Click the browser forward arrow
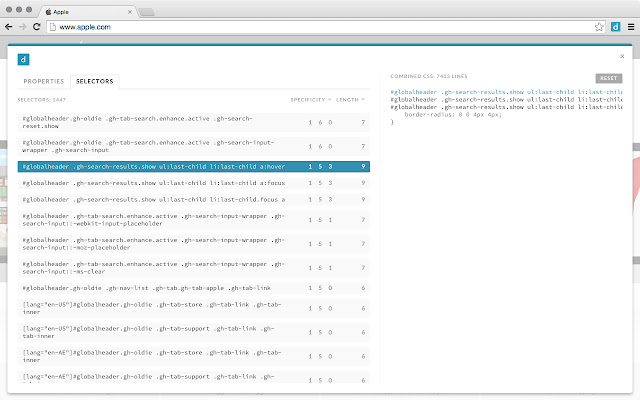 coord(29,27)
